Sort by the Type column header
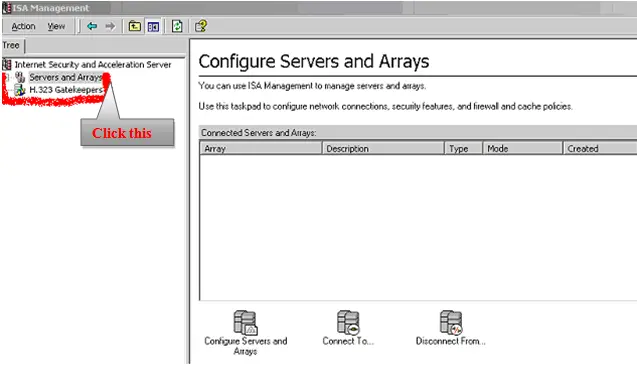This screenshot has height=368, width=637. click(x=464, y=148)
